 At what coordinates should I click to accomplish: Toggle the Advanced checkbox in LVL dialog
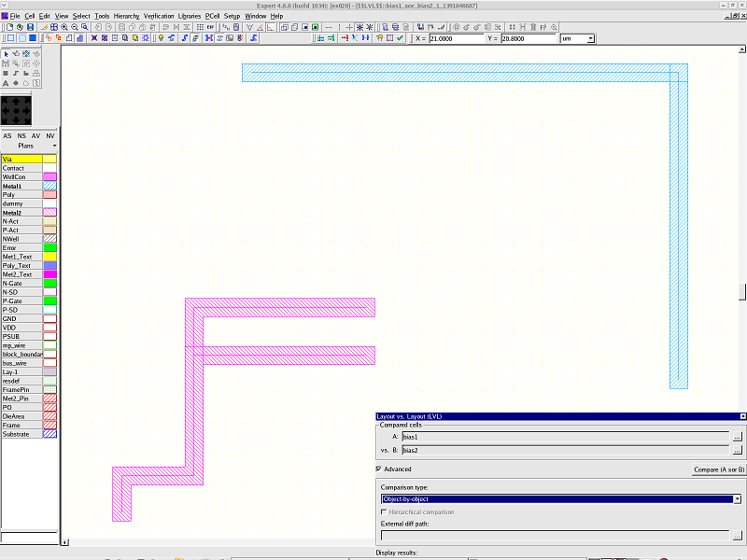click(x=378, y=469)
